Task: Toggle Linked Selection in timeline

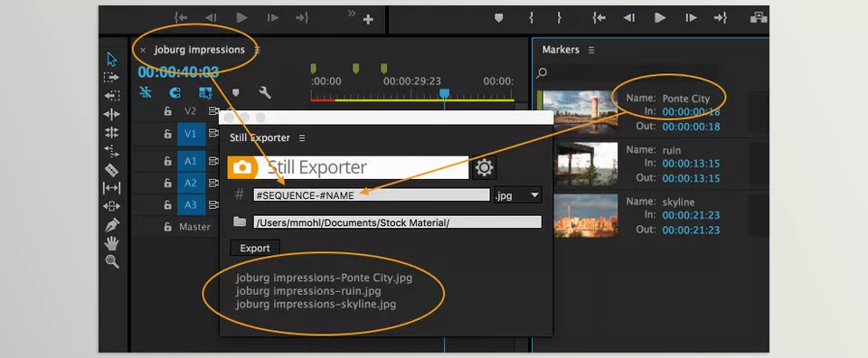Action: click(x=205, y=92)
